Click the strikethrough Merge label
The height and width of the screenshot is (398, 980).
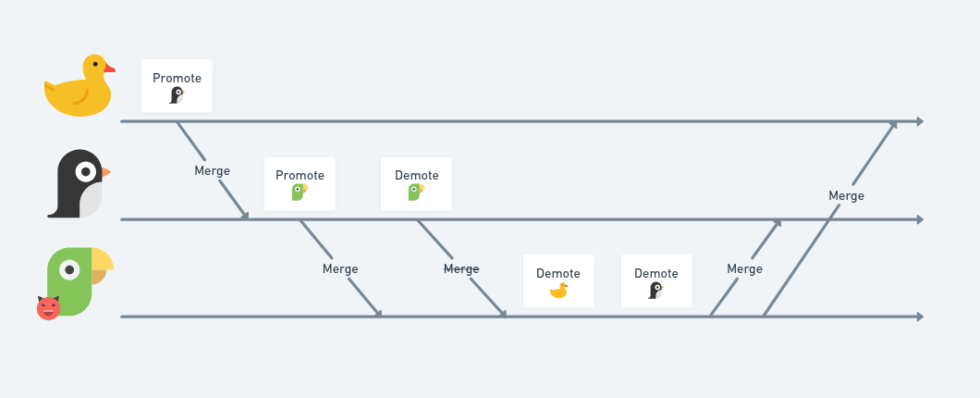pyautogui.click(x=461, y=268)
